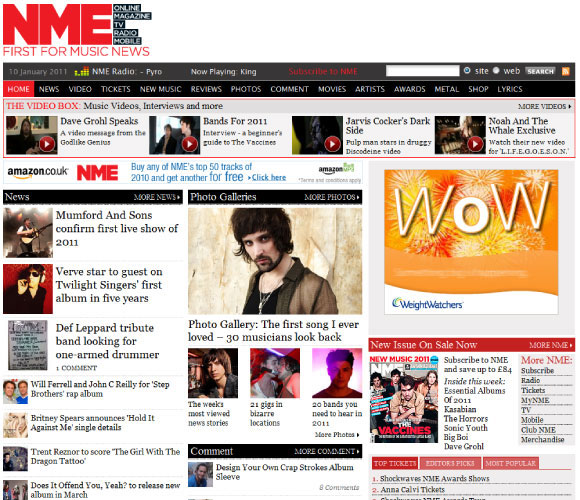Click 'Subscribe to NME' red link
Image resolution: width=580 pixels, height=500 pixels.
(323, 71)
